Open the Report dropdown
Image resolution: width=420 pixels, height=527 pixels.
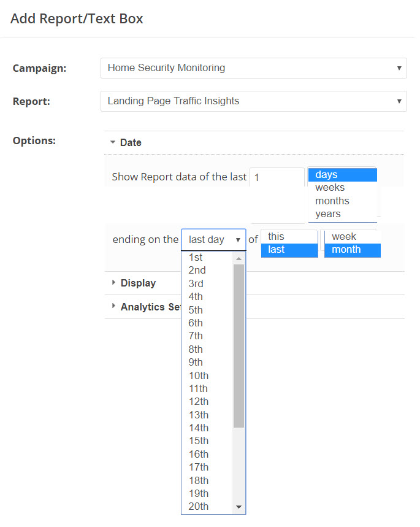point(253,101)
